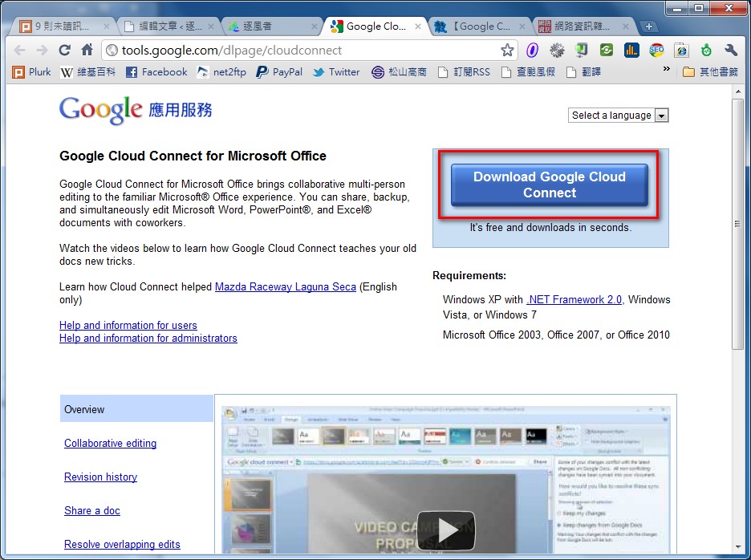Screen dimensions: 751x560
Task: Show hidden bookmarks with the chevron
Action: coord(666,69)
